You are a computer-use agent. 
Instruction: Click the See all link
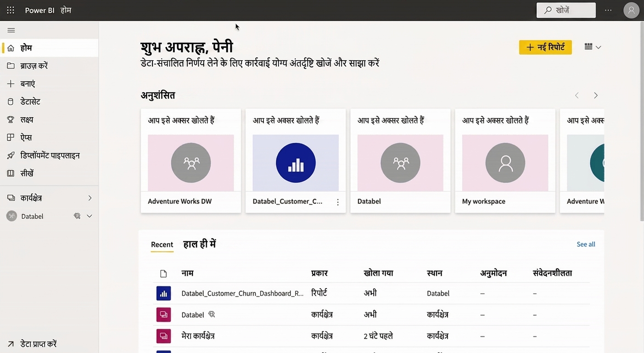coord(586,244)
